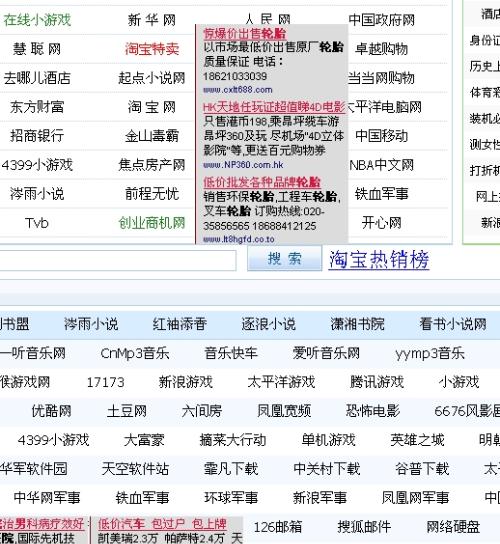Screen dimensions: 500x544
Task: Go to 去哪儿酒店
Action: (37, 78)
